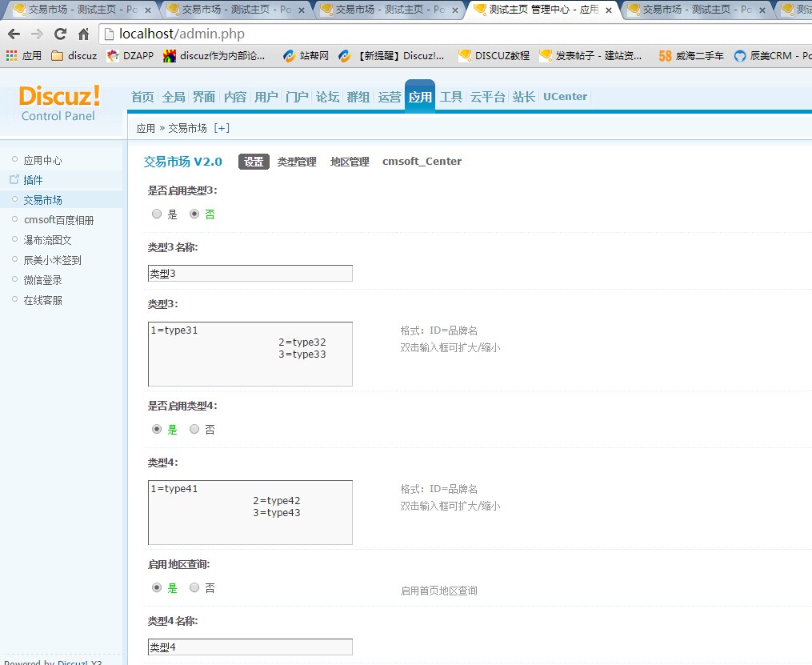Click the 插件 external link icon
The height and width of the screenshot is (665, 812).
[x=14, y=180]
